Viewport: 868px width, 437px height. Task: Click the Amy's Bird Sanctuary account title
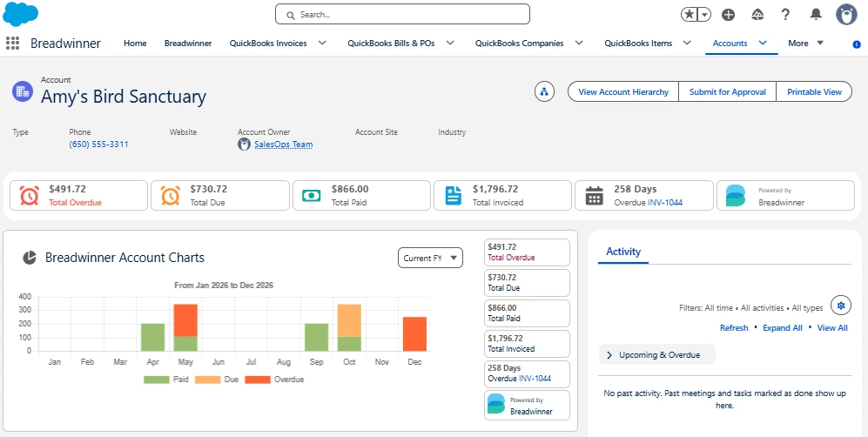[124, 97]
